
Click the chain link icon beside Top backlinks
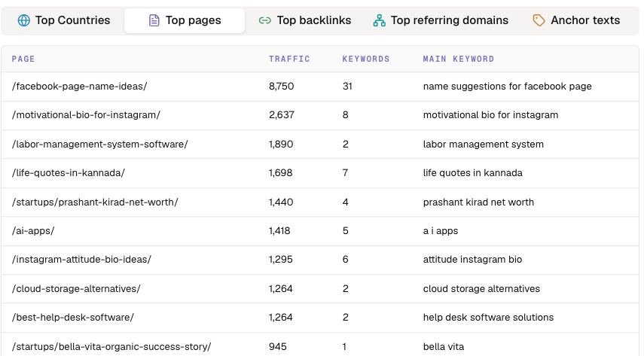(x=265, y=20)
